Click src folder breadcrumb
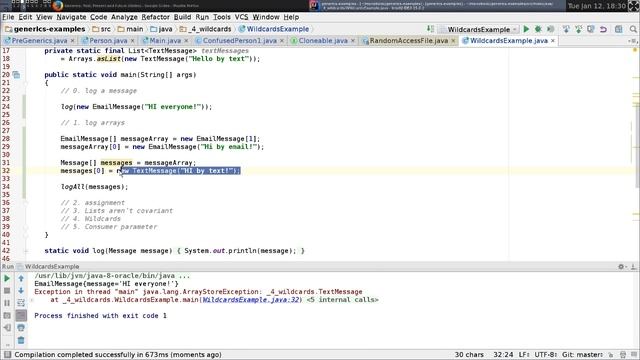This screenshot has width=640, height=360. pyautogui.click(x=101, y=29)
